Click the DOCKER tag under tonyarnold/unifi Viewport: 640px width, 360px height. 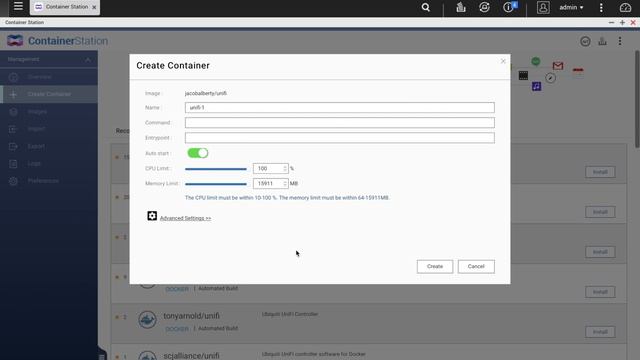(177, 329)
